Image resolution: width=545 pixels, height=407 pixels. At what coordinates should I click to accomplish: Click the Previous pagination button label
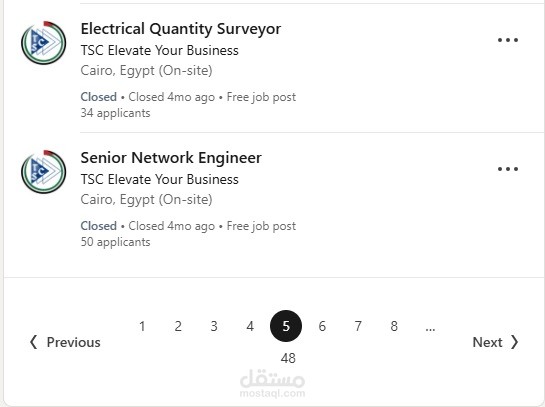point(74,342)
